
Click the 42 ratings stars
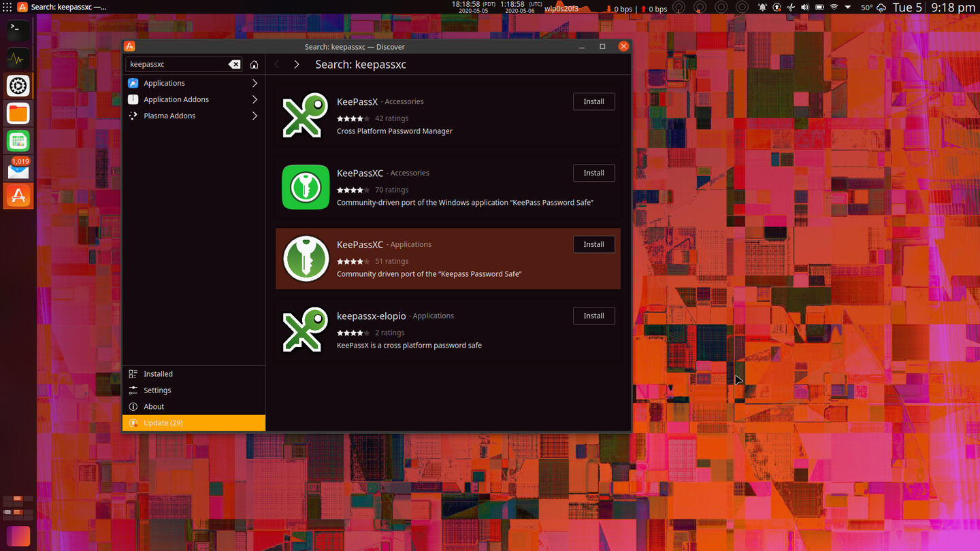tap(353, 118)
